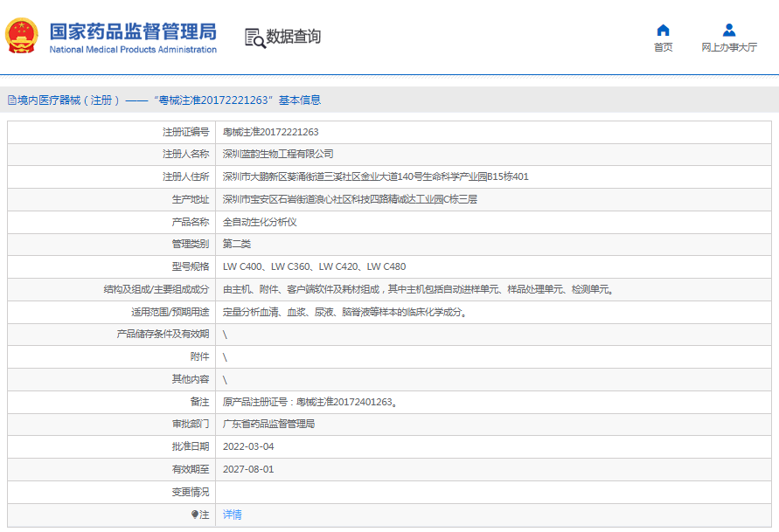Click expiry date 2027-08-01
Image resolution: width=779 pixels, height=532 pixels.
(x=248, y=469)
